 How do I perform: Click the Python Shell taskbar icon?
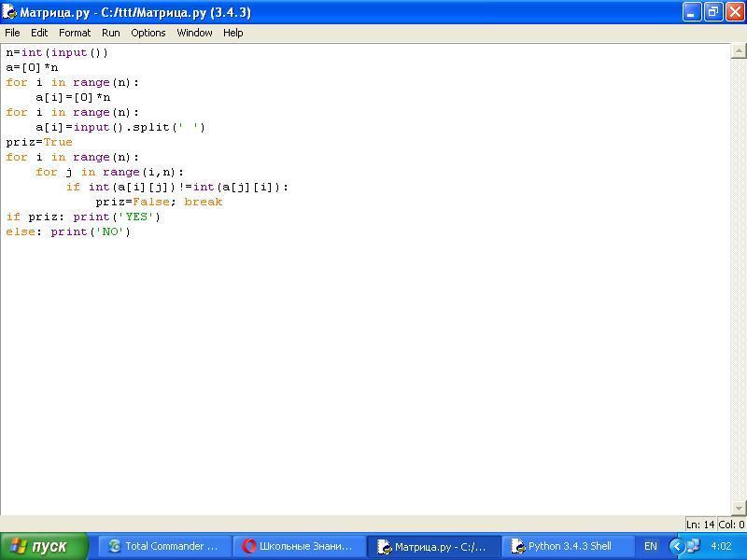(x=518, y=546)
